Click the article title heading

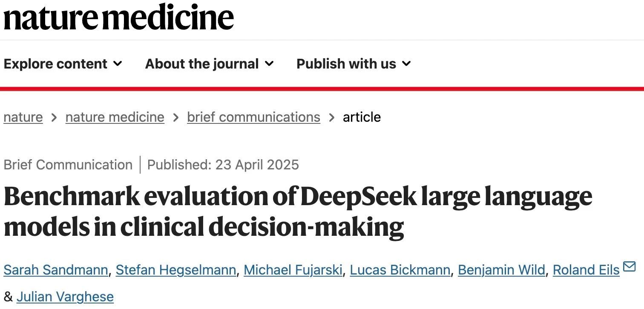pyautogui.click(x=298, y=212)
